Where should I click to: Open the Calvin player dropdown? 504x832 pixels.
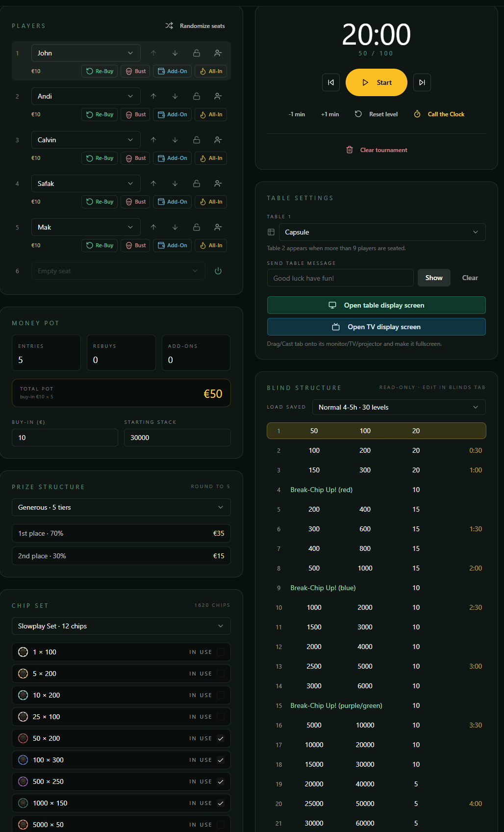tap(86, 140)
